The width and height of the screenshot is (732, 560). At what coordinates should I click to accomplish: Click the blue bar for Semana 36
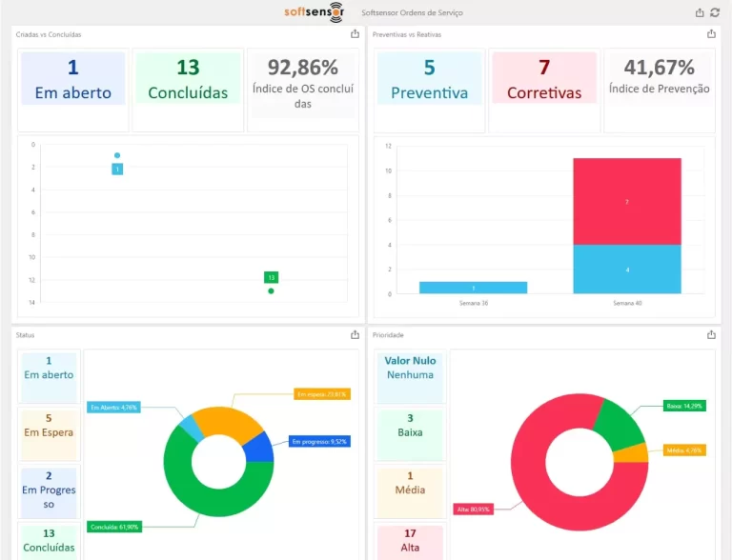point(474,288)
